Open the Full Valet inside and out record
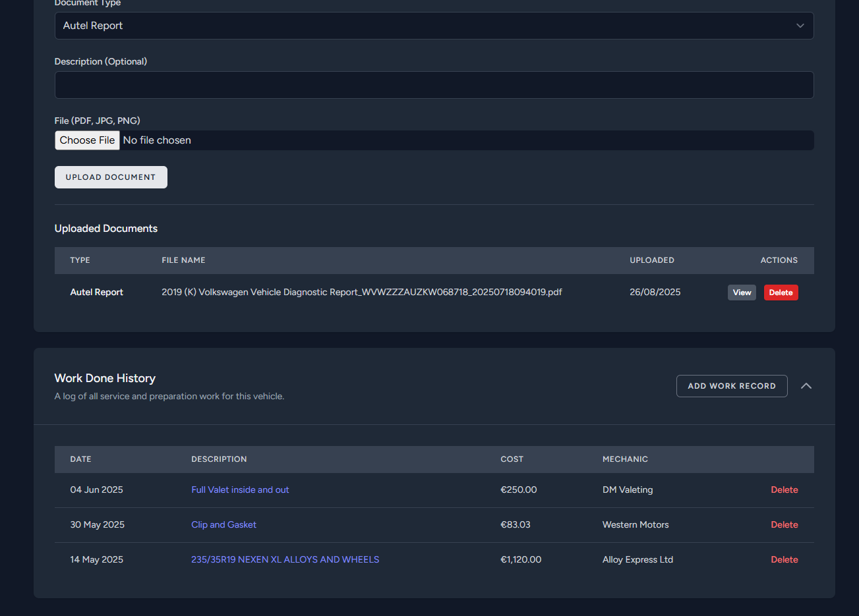859x616 pixels. tap(240, 490)
